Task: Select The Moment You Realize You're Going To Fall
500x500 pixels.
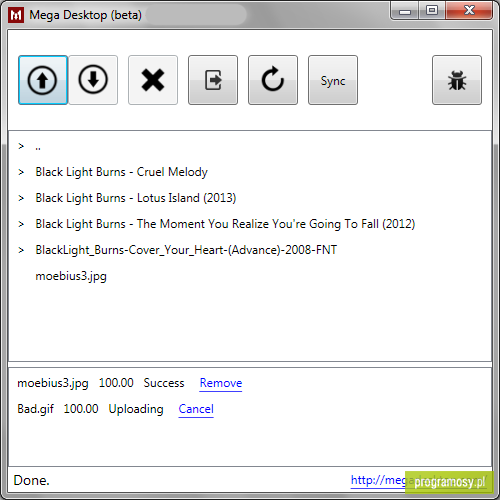Action: click(x=225, y=224)
